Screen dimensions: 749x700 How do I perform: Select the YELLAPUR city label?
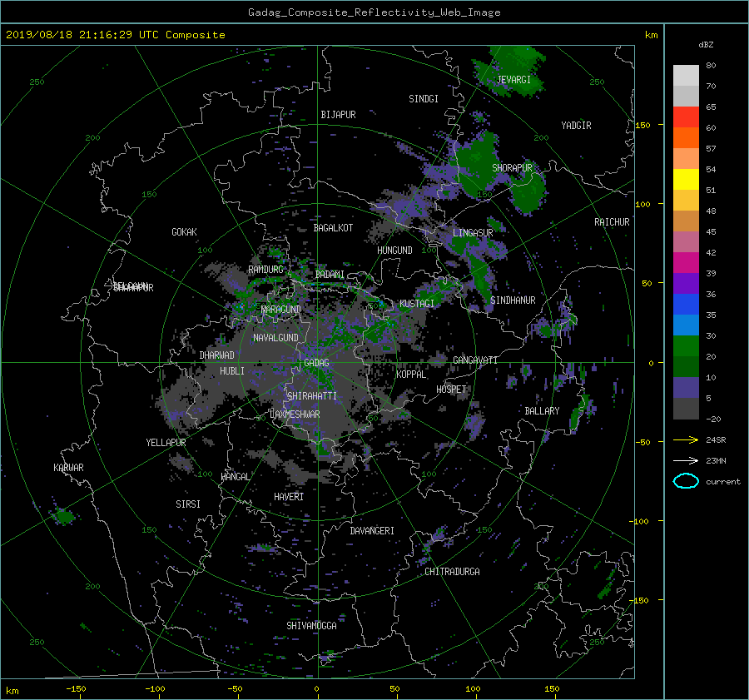pyautogui.click(x=166, y=443)
